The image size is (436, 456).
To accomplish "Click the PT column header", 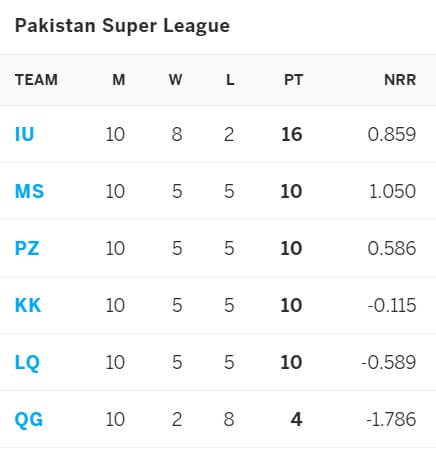I will point(293,80).
